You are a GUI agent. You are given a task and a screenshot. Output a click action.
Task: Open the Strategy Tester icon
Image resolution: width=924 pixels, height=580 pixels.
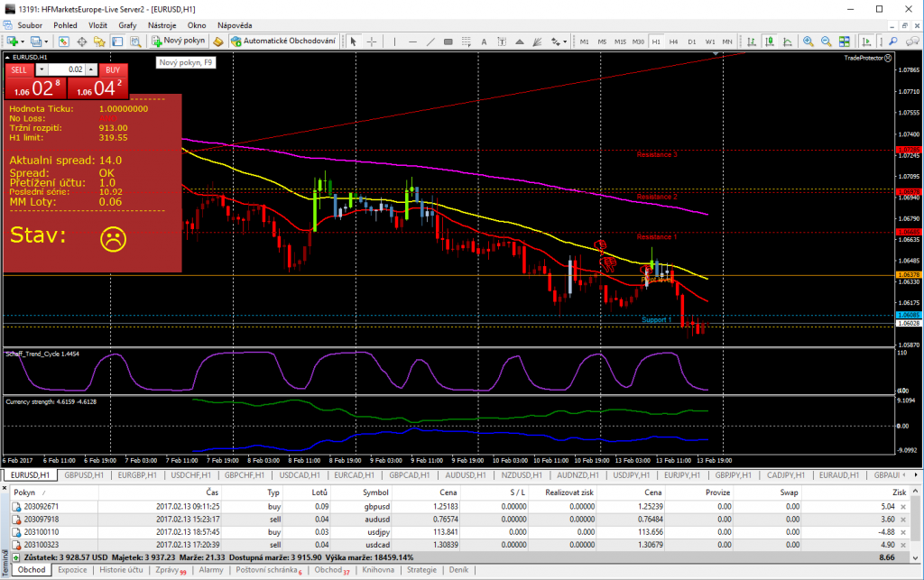(135, 41)
